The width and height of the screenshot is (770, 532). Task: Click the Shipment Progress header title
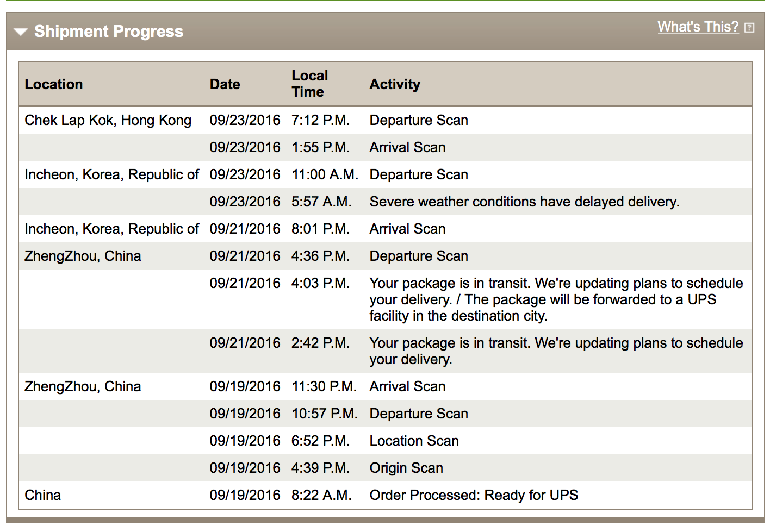pyautogui.click(x=109, y=32)
